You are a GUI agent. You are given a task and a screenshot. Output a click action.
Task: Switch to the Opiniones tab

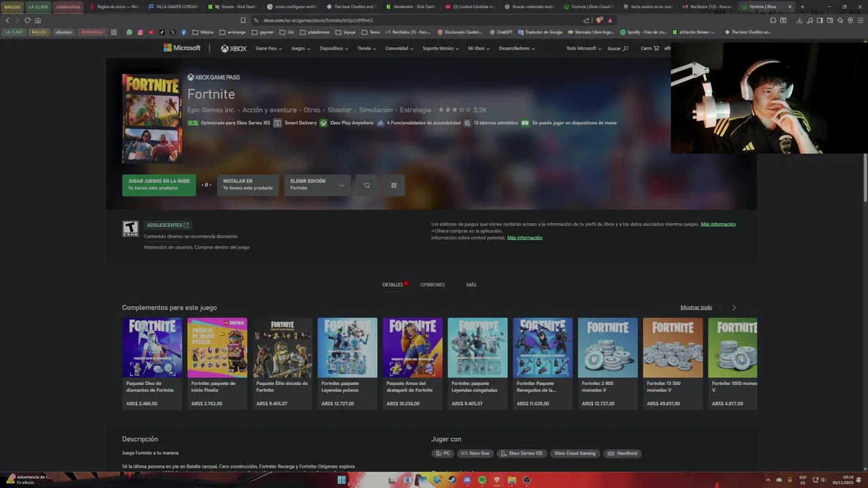[433, 285]
